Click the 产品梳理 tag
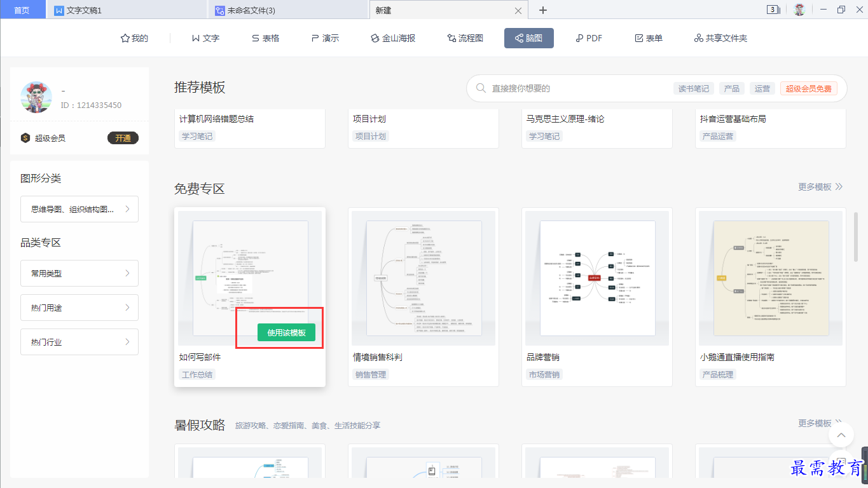This screenshot has height=488, width=868. tap(718, 374)
